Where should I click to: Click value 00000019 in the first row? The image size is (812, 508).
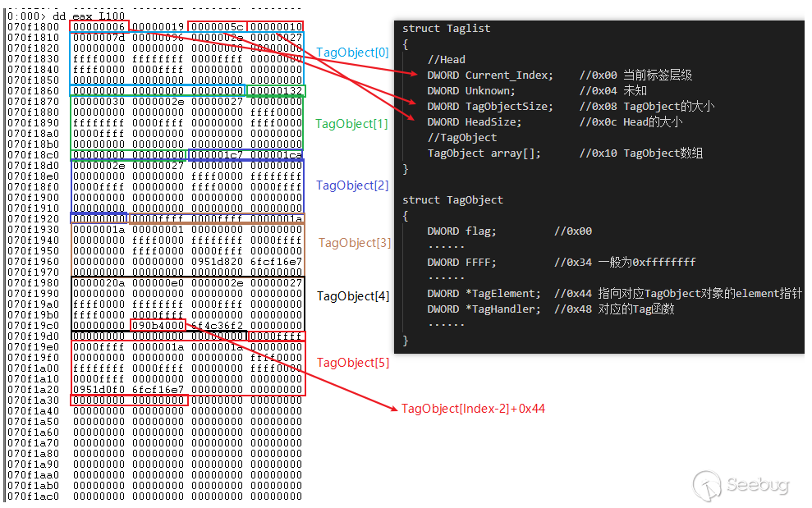coord(158,27)
